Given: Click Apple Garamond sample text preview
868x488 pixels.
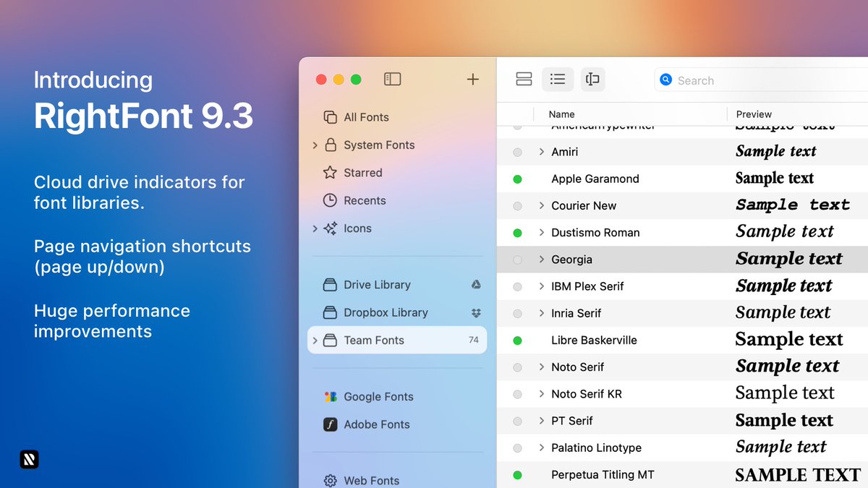Looking at the screenshot, I should 775,178.
